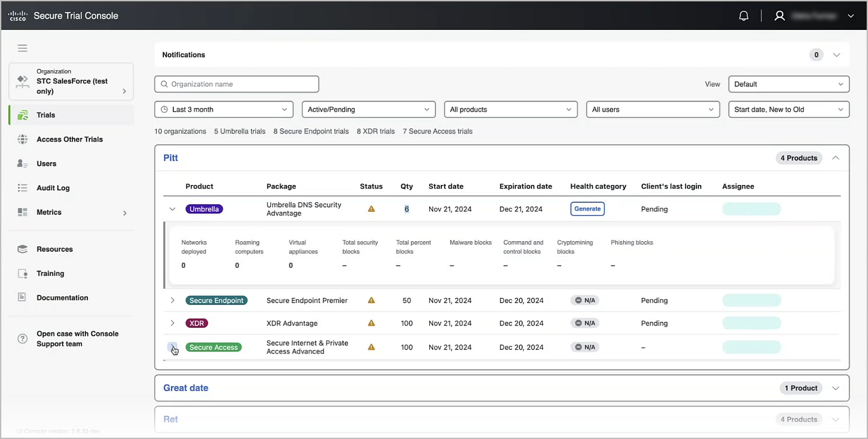Click the Secure Endpoint warning status icon
This screenshot has width=868, height=439.
(371, 300)
